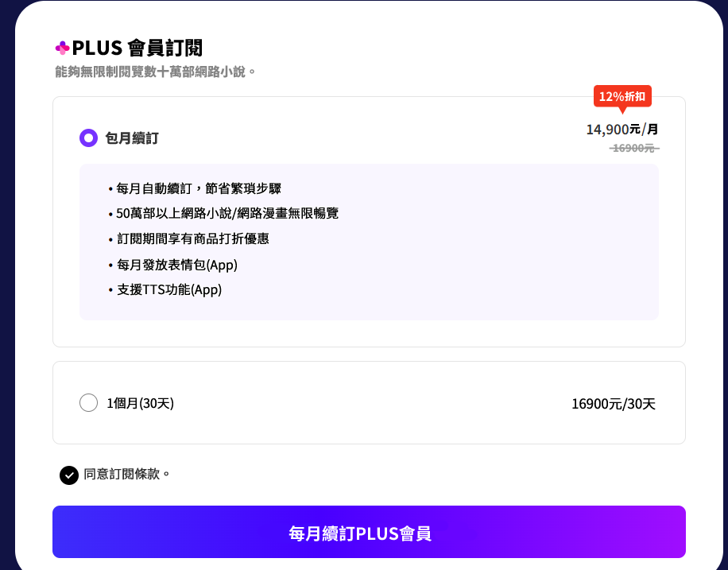Click the 1個月(30天) label text

coord(140,403)
